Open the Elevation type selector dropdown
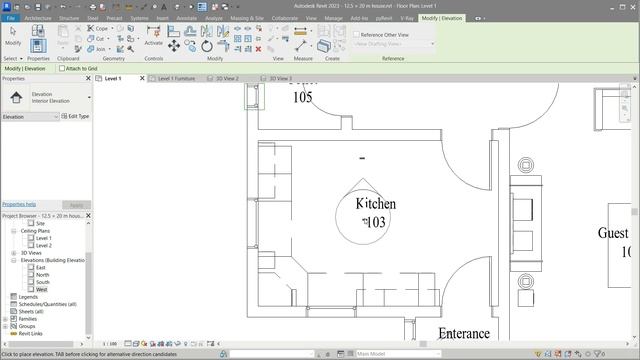 tap(89, 98)
